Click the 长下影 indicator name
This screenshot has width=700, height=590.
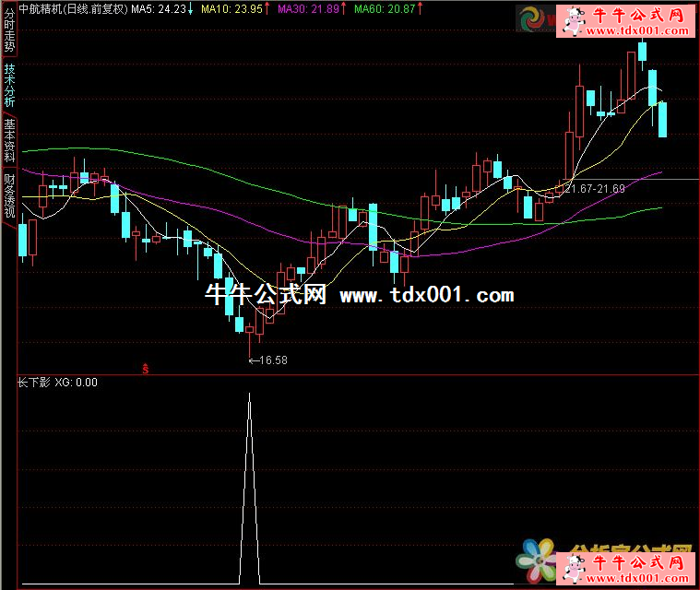34,383
